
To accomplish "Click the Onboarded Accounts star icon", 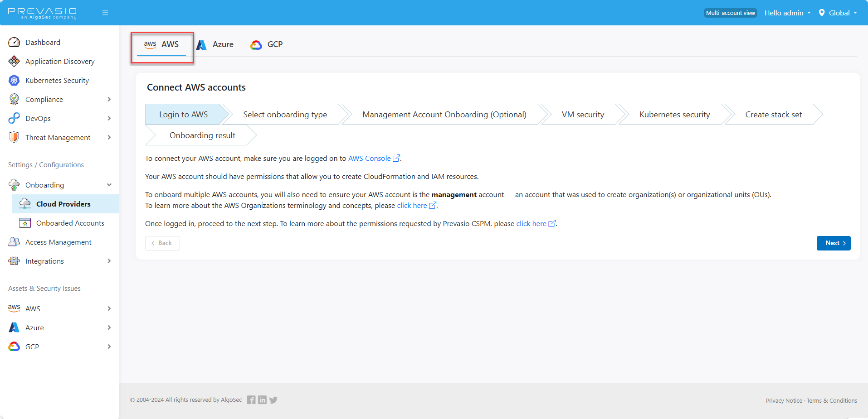I will 25,223.
